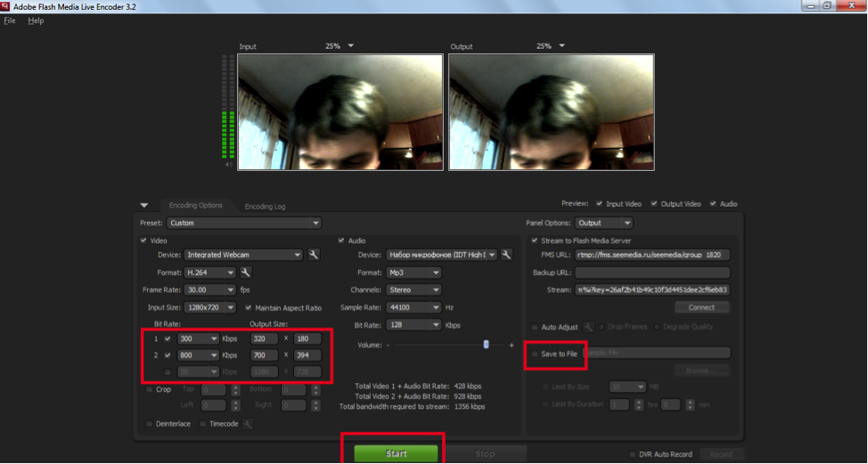Open audio Device dropdown
The height and width of the screenshot is (464, 868).
point(442,255)
